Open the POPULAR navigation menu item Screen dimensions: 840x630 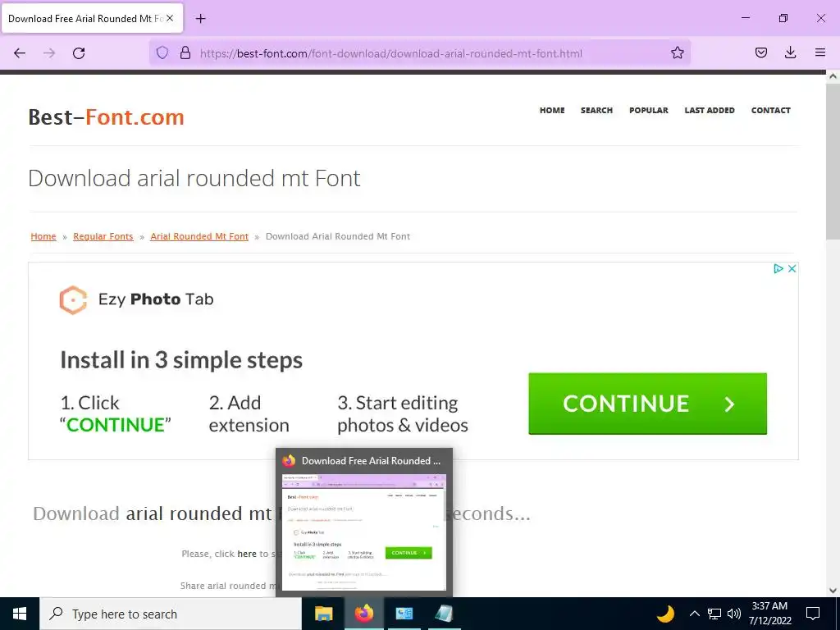648,111
